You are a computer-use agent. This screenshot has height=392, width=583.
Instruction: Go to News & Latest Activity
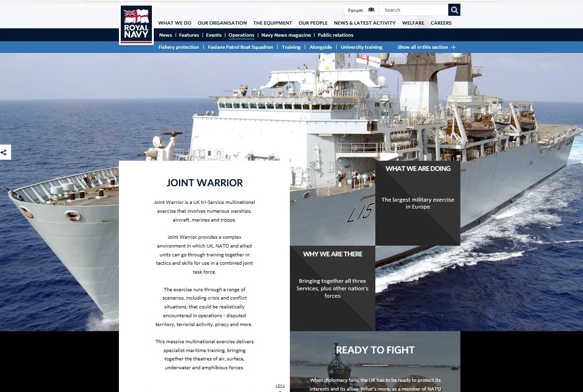coord(365,23)
